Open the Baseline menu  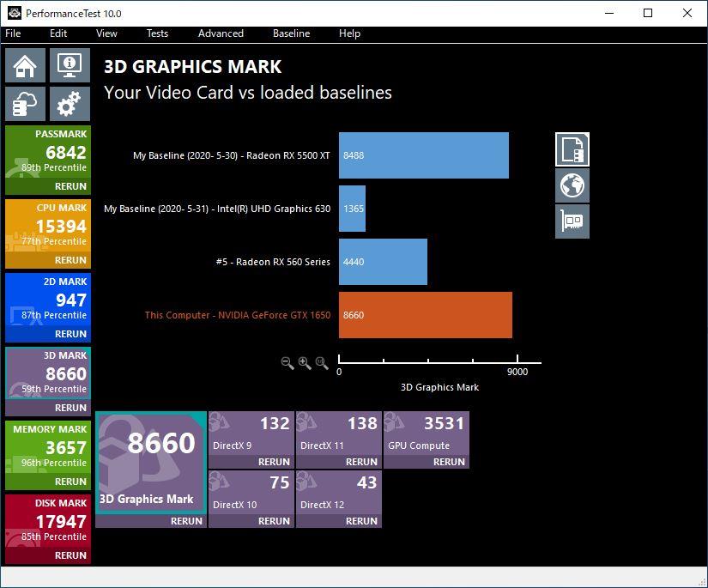pos(291,33)
